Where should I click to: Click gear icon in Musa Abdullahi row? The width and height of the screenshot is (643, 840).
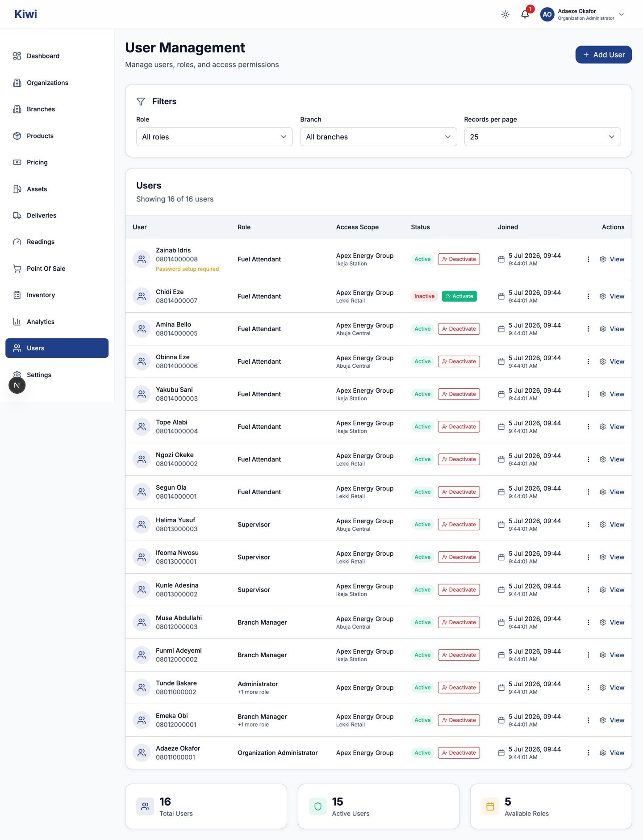point(602,622)
